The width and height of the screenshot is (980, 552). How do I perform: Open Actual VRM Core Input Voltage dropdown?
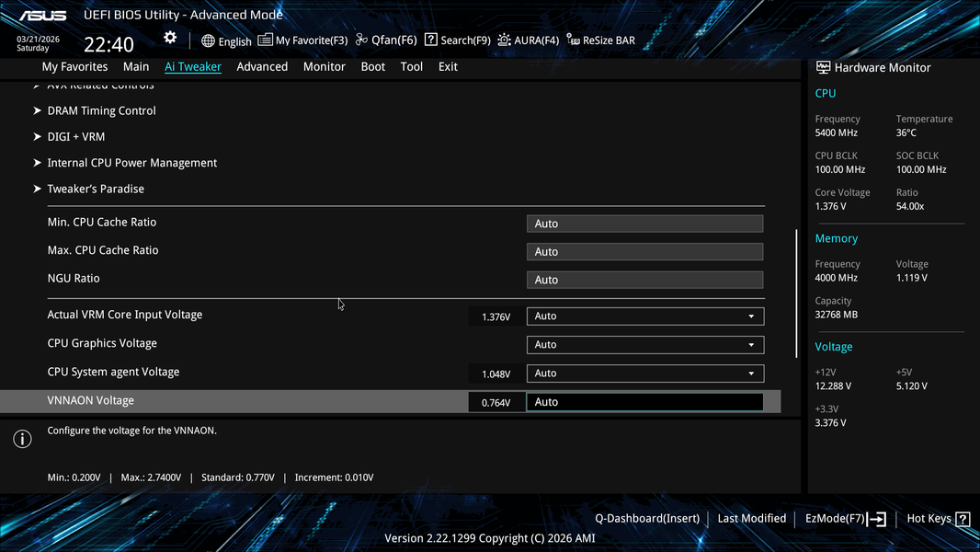[645, 316]
